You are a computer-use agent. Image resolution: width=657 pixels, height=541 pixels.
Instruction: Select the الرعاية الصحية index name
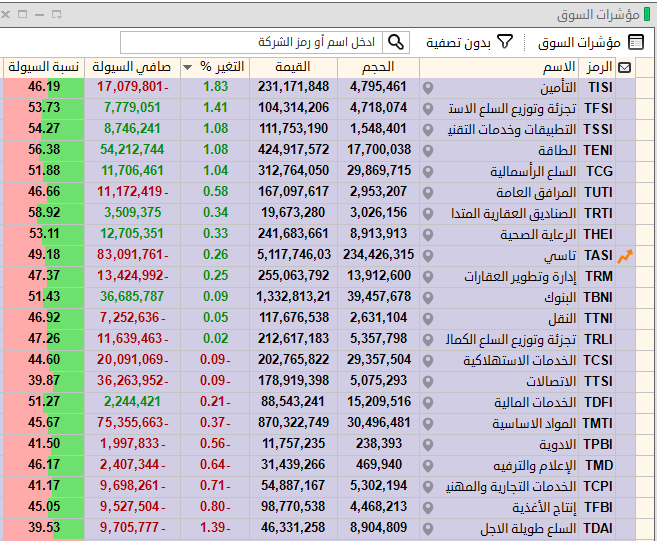click(538, 235)
